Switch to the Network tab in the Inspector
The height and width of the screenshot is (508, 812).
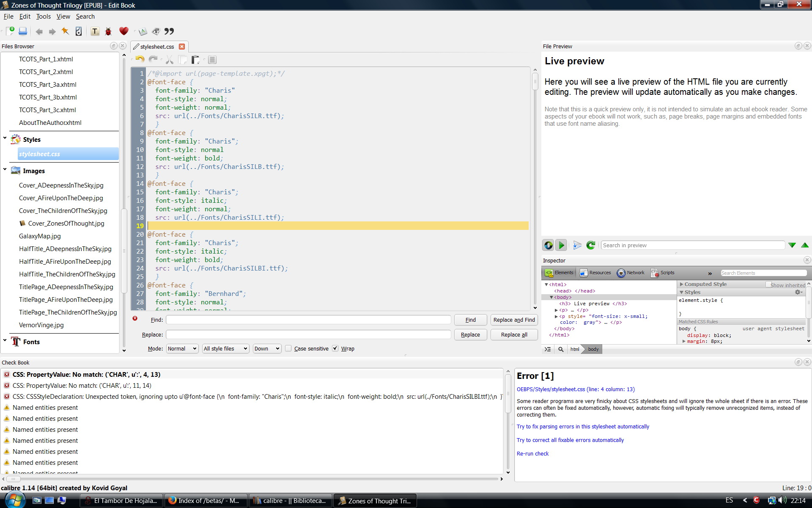coord(631,273)
